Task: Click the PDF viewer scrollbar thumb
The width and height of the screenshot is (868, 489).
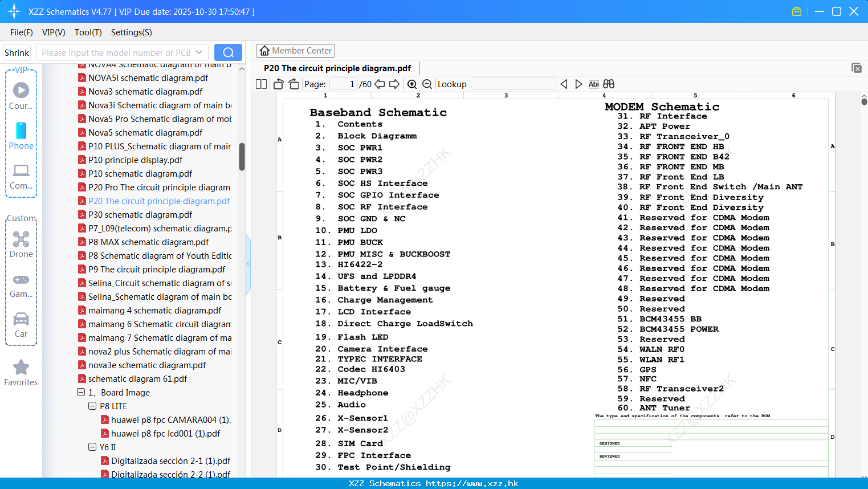Action: point(864,101)
